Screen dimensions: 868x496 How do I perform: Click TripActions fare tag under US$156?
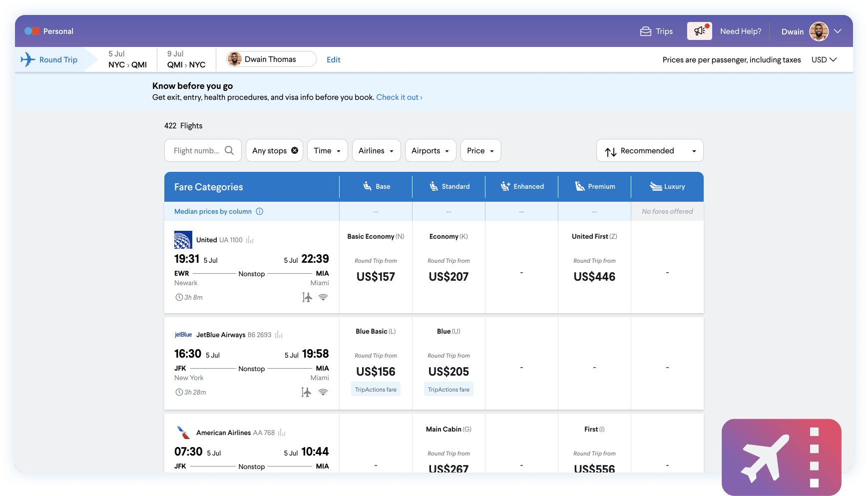click(376, 390)
